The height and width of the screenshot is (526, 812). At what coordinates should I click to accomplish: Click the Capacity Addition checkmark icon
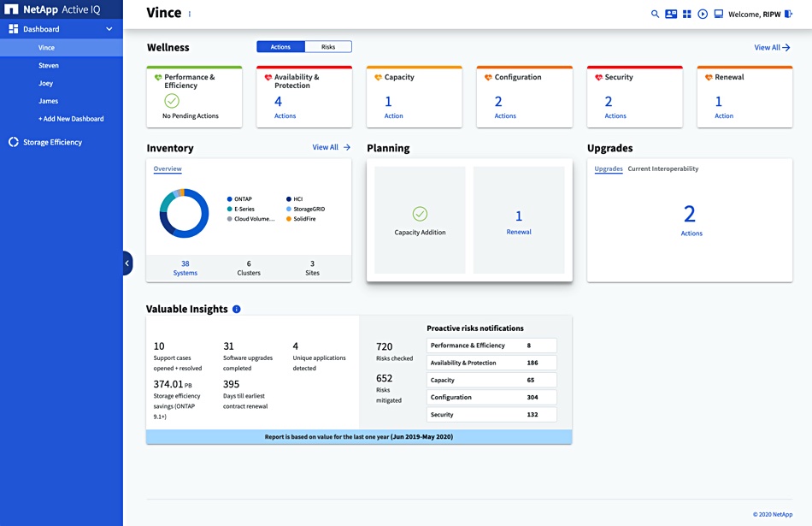[x=420, y=214]
